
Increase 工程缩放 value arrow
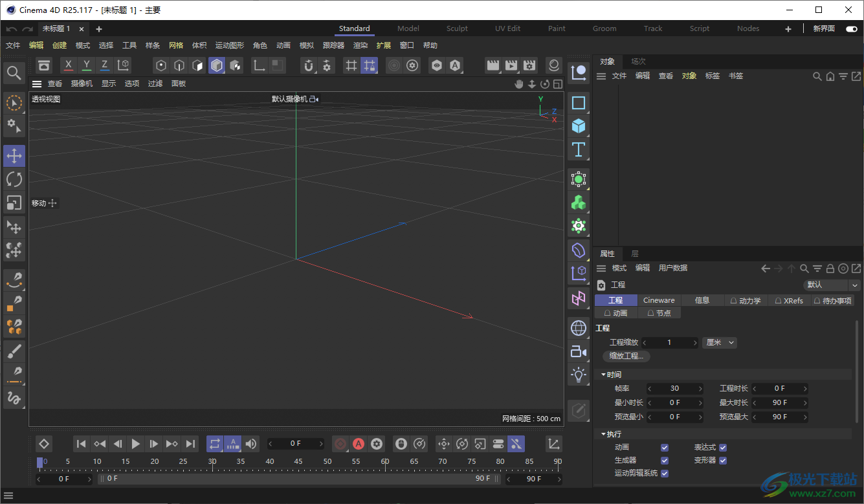[x=695, y=342]
